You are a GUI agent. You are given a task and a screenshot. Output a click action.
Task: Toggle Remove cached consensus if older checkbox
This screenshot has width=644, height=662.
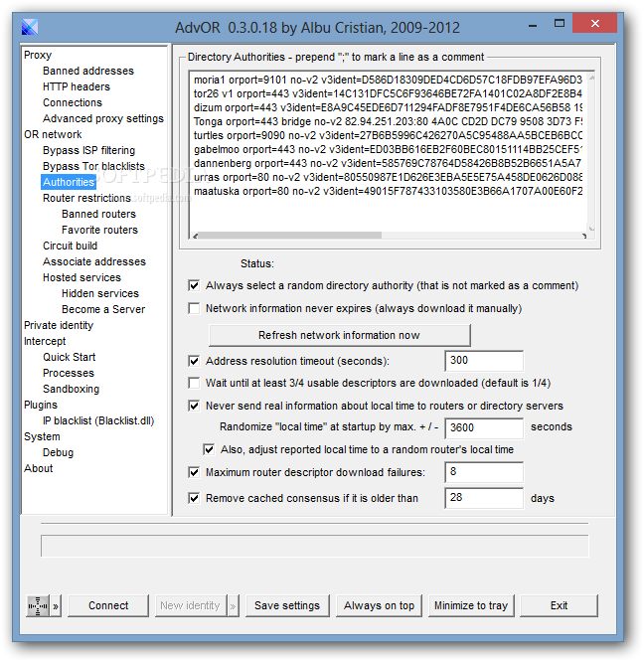(194, 499)
